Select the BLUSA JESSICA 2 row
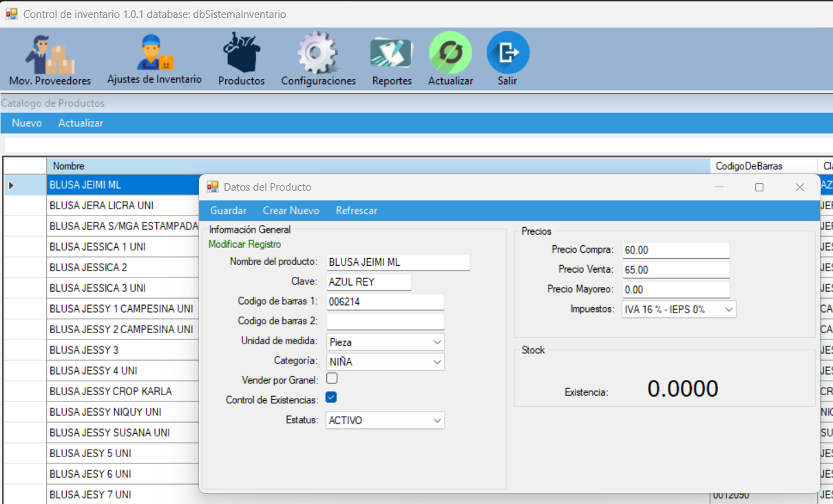This screenshot has width=833, height=504. click(x=88, y=267)
